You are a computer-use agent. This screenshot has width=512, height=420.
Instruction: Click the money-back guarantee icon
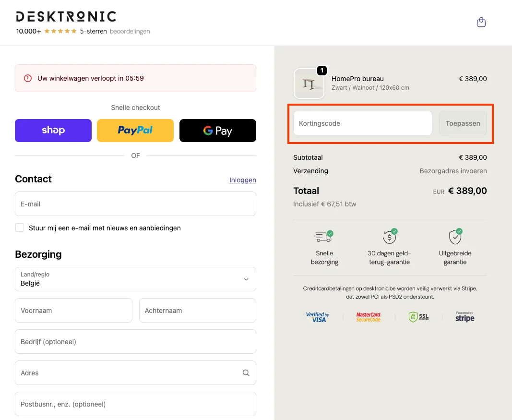tap(389, 236)
